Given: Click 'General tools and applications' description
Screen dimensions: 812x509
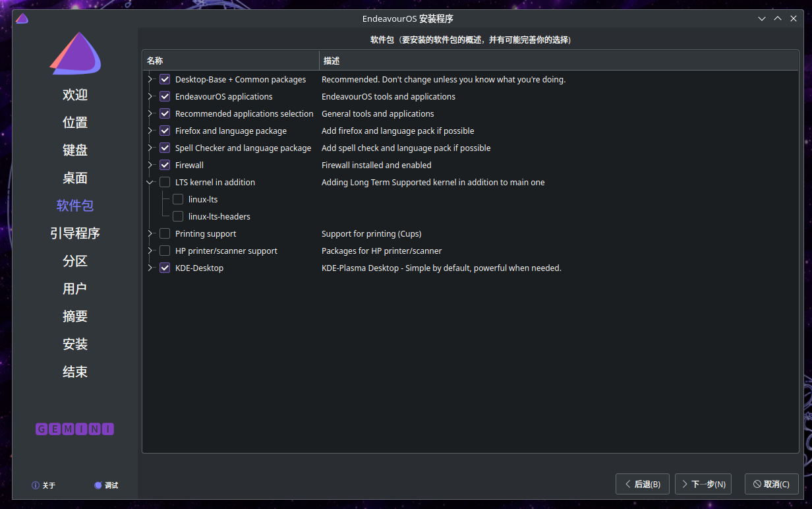Looking at the screenshot, I should 378,113.
